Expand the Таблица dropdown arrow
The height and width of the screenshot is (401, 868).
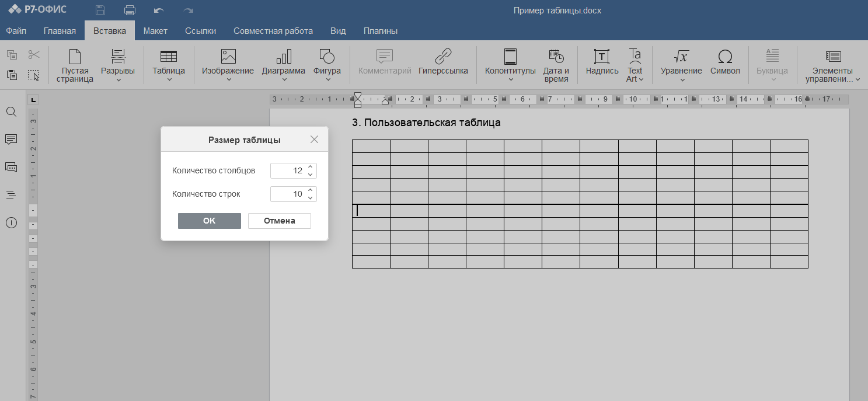point(169,80)
